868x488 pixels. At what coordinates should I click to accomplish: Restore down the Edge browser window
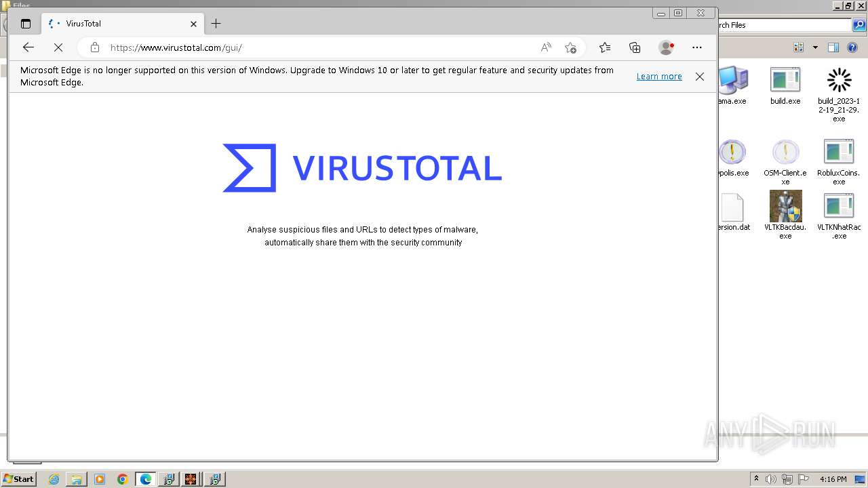[x=678, y=13]
